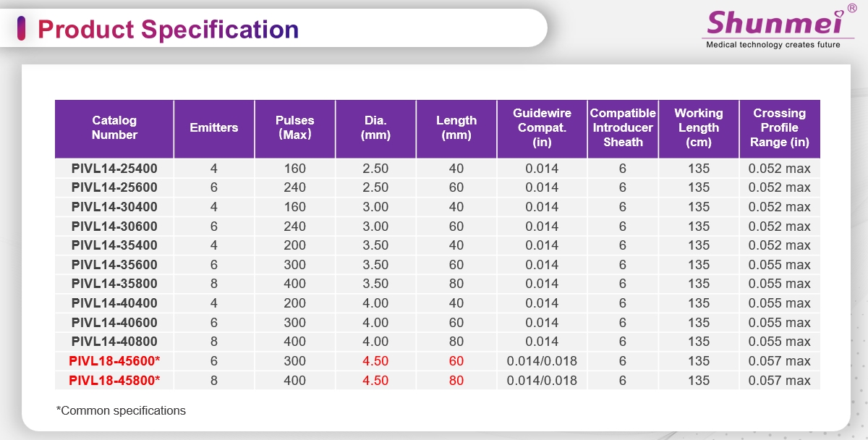Click the Common specifications footnote

click(x=121, y=411)
